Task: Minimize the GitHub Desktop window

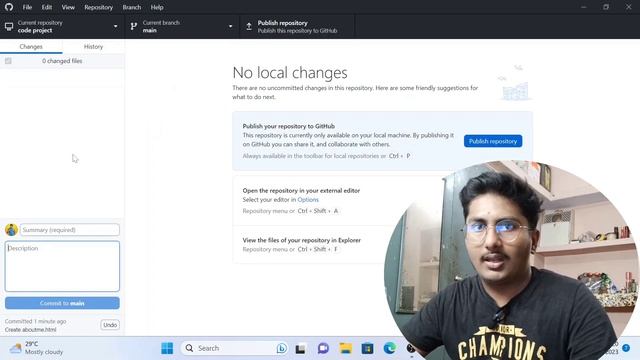Action: click(x=584, y=7)
